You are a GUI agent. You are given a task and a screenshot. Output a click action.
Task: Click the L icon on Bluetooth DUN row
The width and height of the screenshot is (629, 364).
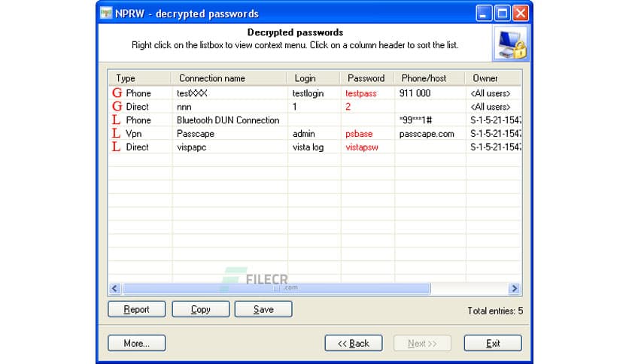[116, 120]
